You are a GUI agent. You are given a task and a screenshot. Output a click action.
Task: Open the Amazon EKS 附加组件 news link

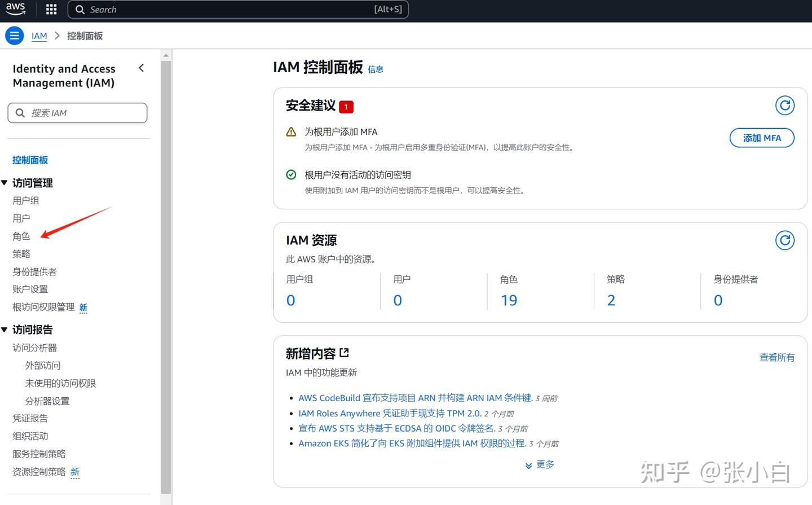412,444
